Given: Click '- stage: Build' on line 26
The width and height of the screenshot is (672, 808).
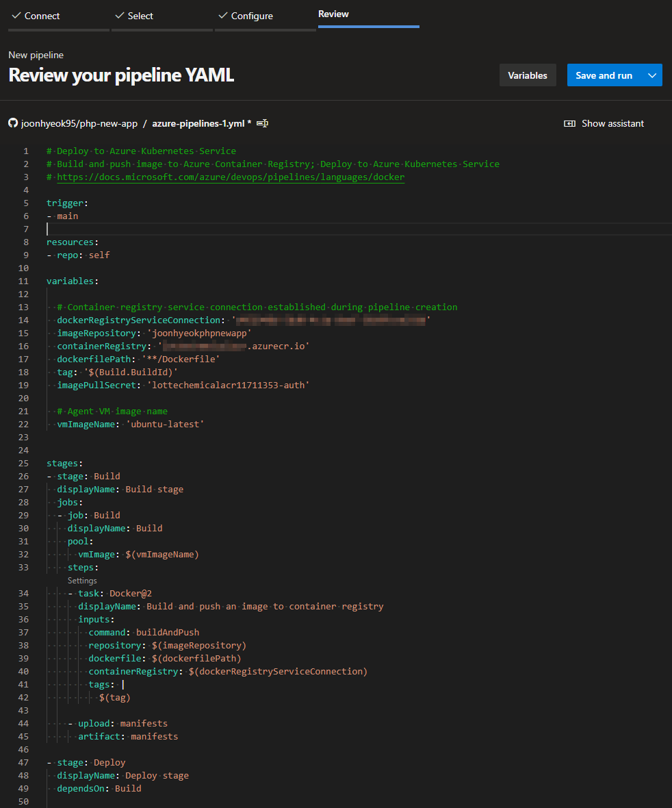Looking at the screenshot, I should (x=83, y=476).
